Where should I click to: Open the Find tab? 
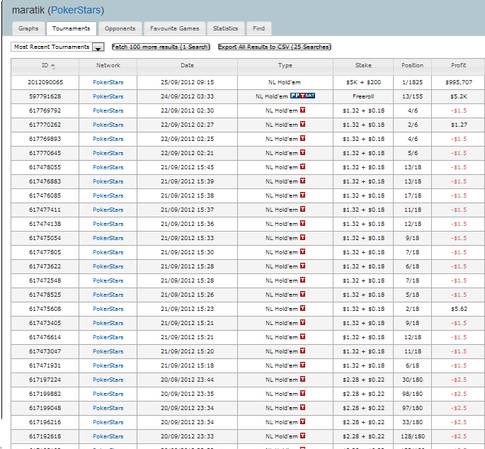259,29
